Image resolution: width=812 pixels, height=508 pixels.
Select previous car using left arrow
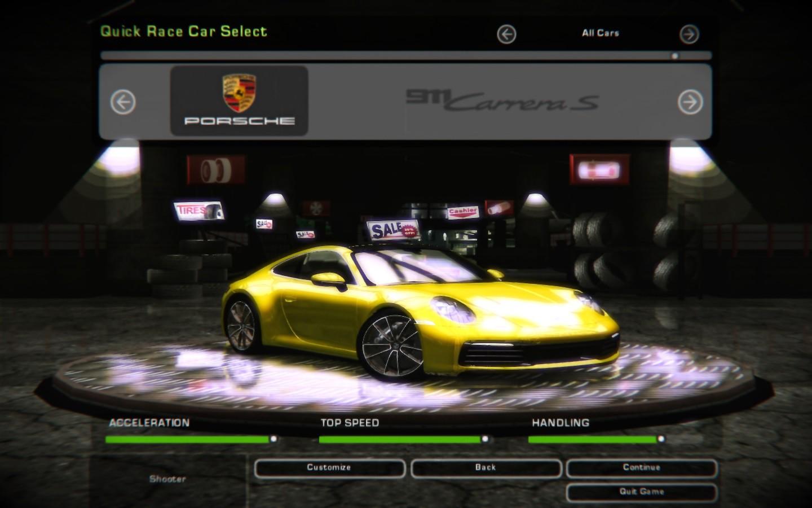pos(123,102)
